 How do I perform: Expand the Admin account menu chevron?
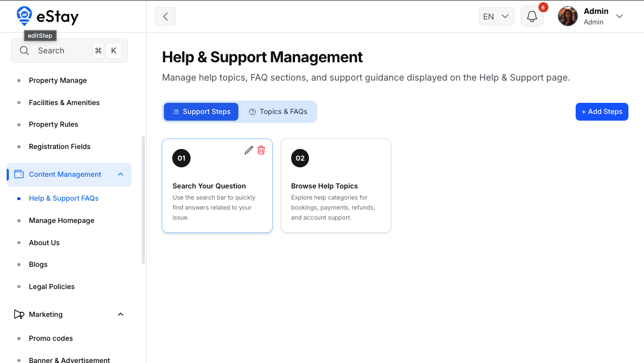(x=620, y=17)
